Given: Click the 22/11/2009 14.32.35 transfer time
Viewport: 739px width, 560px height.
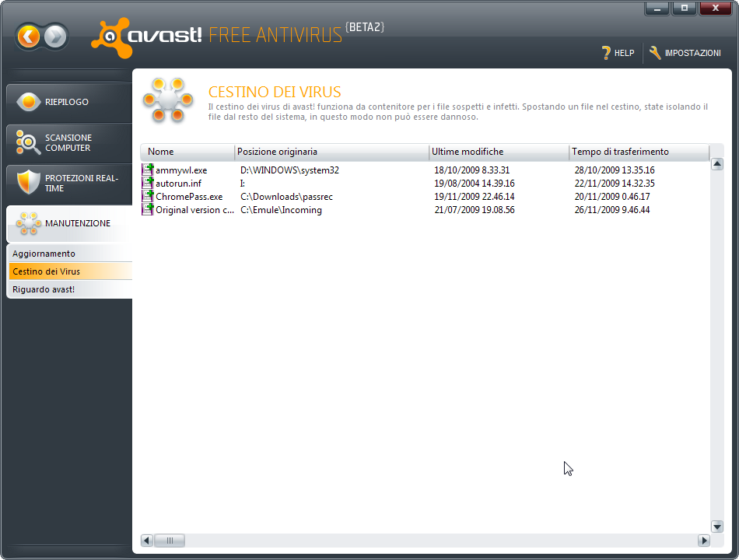Looking at the screenshot, I should click(x=615, y=184).
